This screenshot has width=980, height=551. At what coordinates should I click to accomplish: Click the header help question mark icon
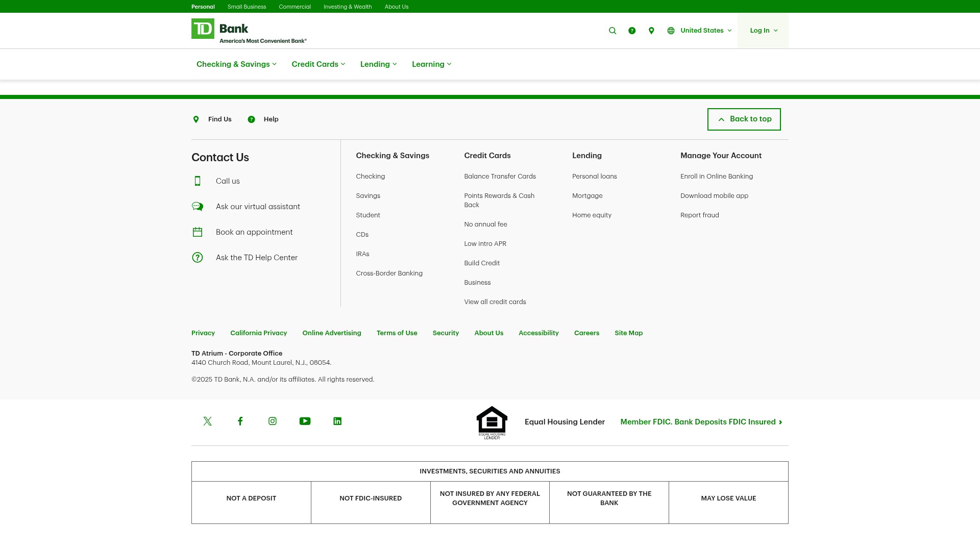[x=632, y=31]
